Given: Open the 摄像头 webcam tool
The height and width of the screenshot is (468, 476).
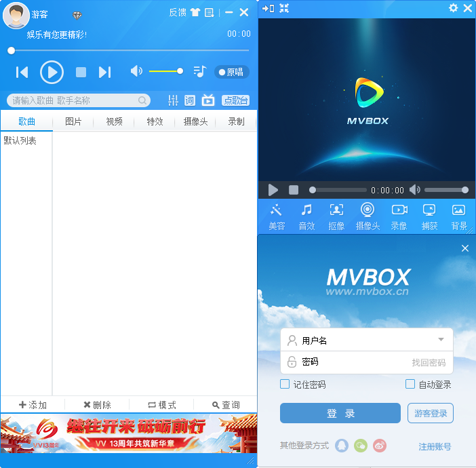Looking at the screenshot, I should tap(368, 217).
